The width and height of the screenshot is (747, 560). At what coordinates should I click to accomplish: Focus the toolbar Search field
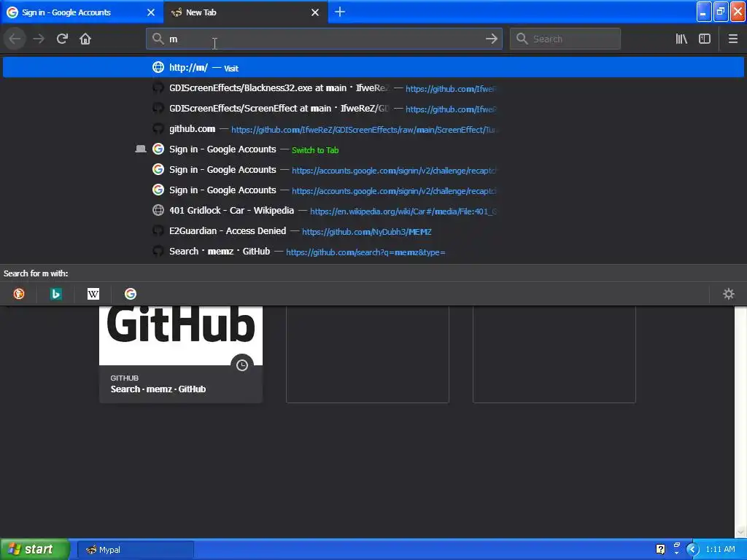[565, 39]
